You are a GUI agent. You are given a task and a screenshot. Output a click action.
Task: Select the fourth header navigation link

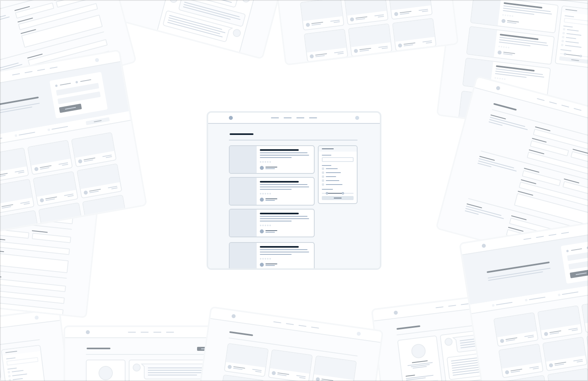click(313, 118)
